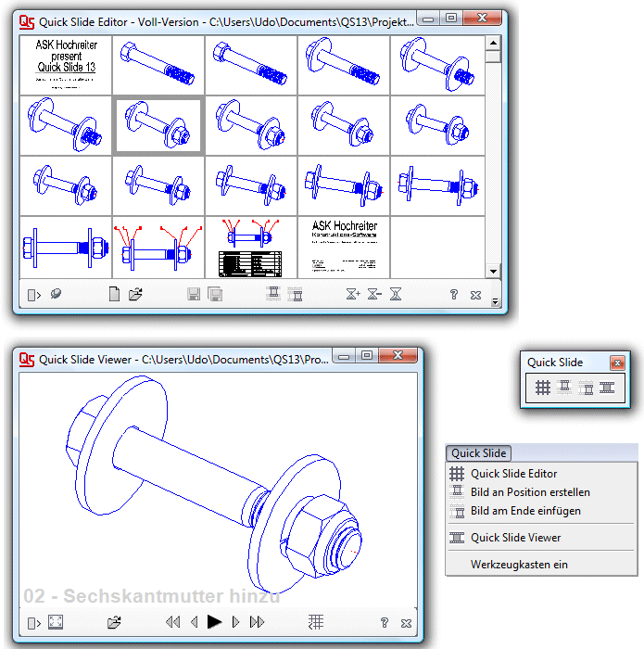Image resolution: width=644 pixels, height=649 pixels.
Task: Choose Quick Slide Viewer from the menu
Action: tap(541, 538)
